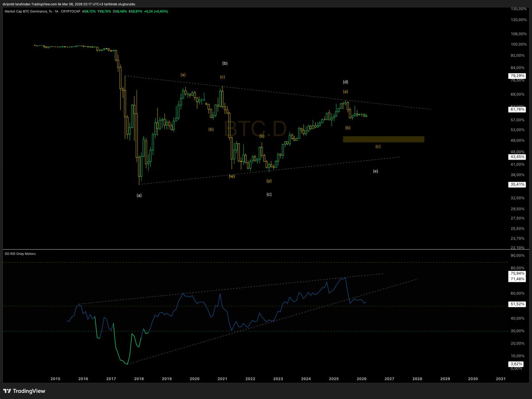The width and height of the screenshot is (532, 399).
Task: Click 2015 on the time axis
Action: (x=55, y=379)
